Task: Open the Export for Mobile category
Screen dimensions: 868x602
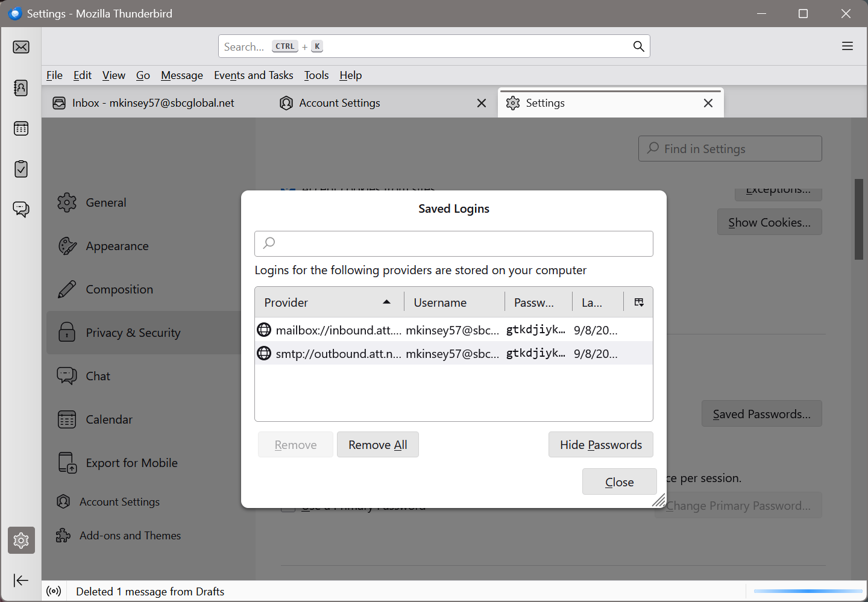Action: point(145,463)
